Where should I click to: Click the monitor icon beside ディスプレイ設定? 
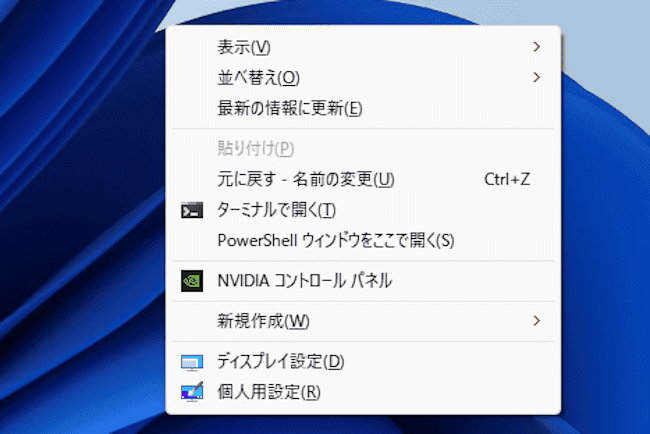[x=192, y=362]
